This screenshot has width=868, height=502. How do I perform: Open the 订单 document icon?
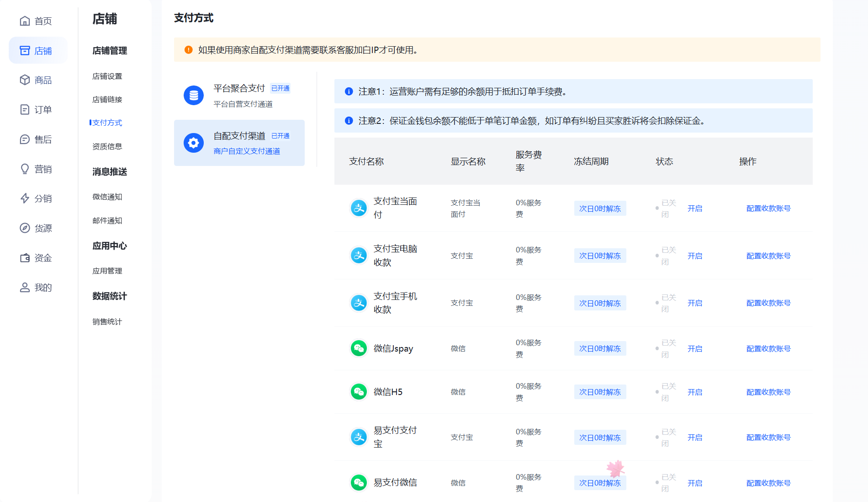click(x=25, y=110)
